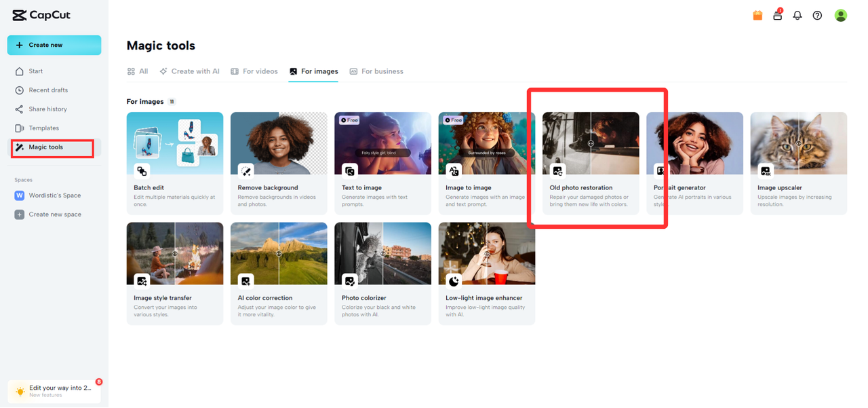This screenshot has height=408, width=868.
Task: Open the Start page
Action: (54, 71)
